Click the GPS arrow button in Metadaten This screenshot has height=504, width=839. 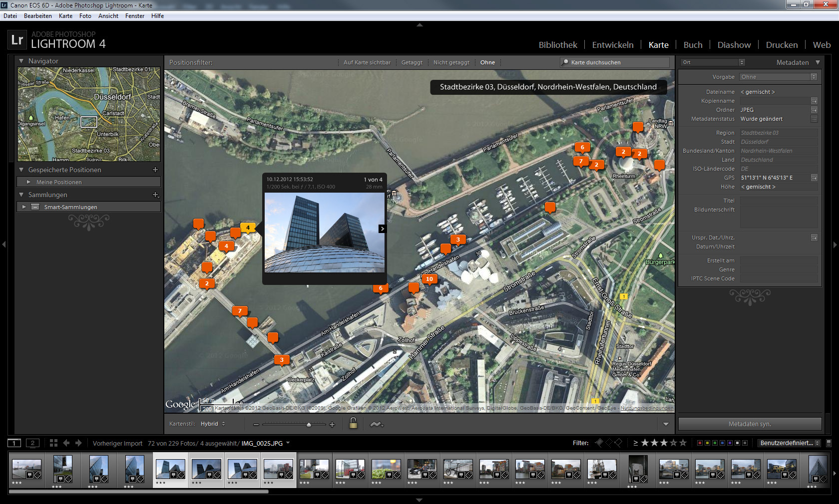click(814, 178)
